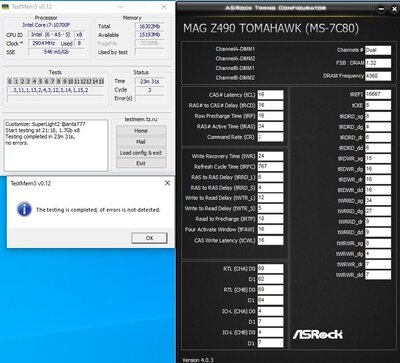Select the Command Rate (CR) field
This screenshot has width=400, height=363.
click(x=270, y=137)
